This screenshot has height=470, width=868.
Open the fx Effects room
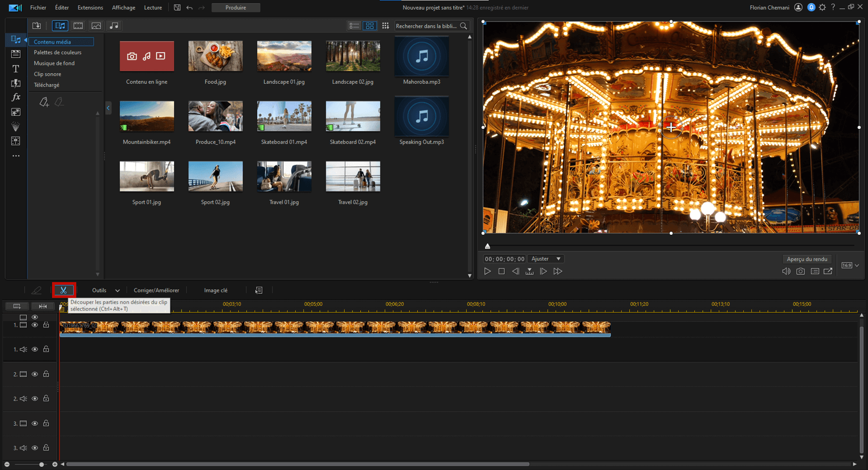[16, 97]
